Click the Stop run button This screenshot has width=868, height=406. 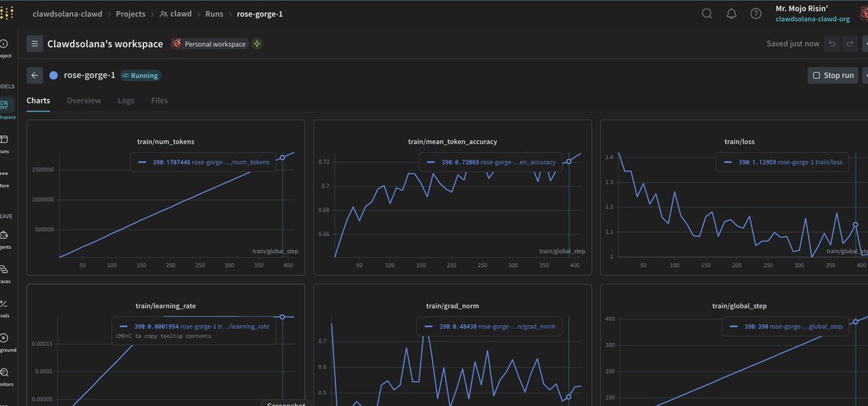[833, 75]
